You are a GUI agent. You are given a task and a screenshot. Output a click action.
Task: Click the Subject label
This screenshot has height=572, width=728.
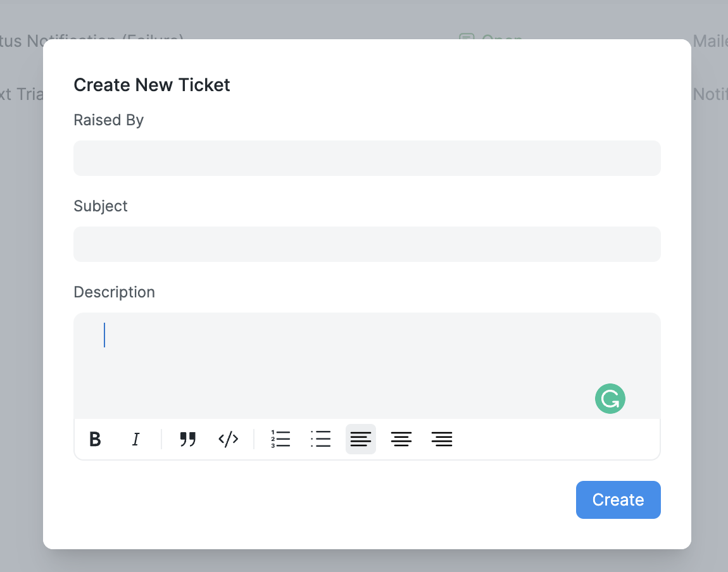tap(100, 206)
